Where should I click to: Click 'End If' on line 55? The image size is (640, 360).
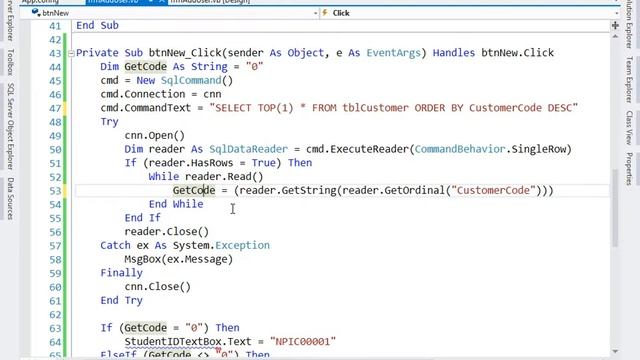pyautogui.click(x=142, y=218)
